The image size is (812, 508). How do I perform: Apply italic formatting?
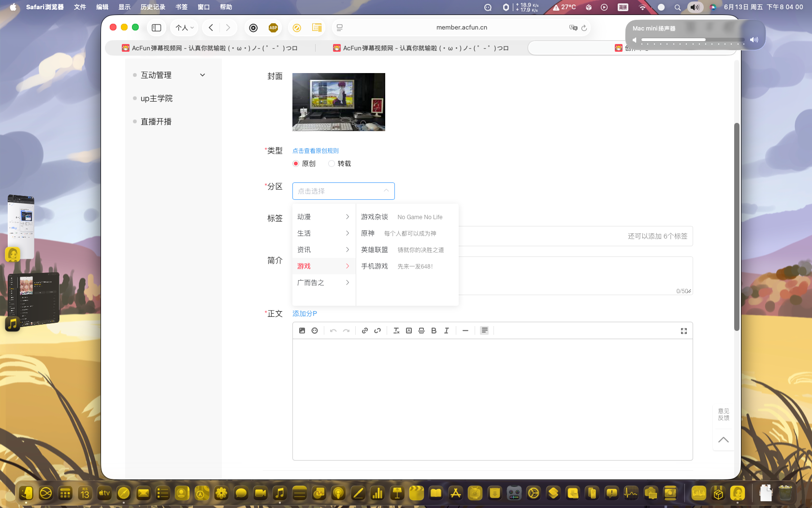447,330
